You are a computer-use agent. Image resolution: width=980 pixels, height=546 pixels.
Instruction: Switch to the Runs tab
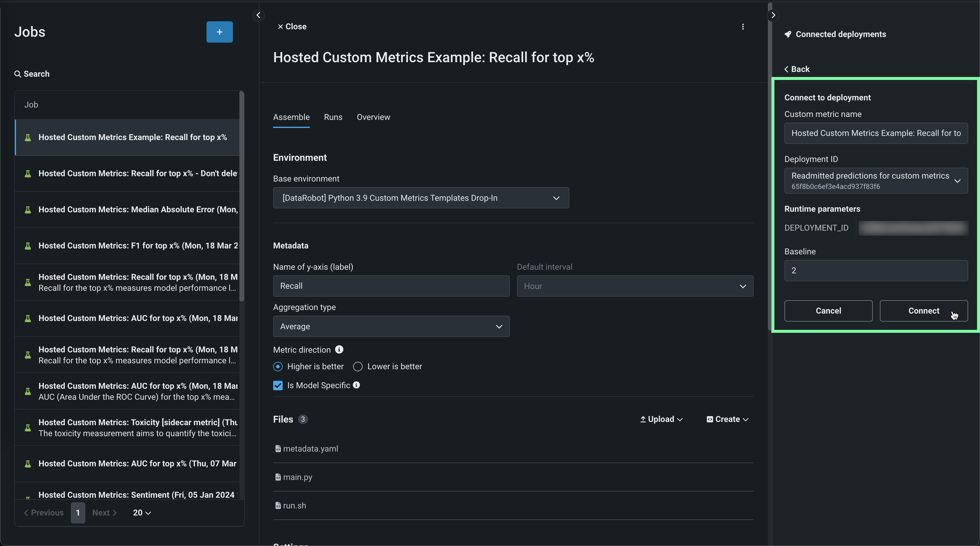click(333, 117)
